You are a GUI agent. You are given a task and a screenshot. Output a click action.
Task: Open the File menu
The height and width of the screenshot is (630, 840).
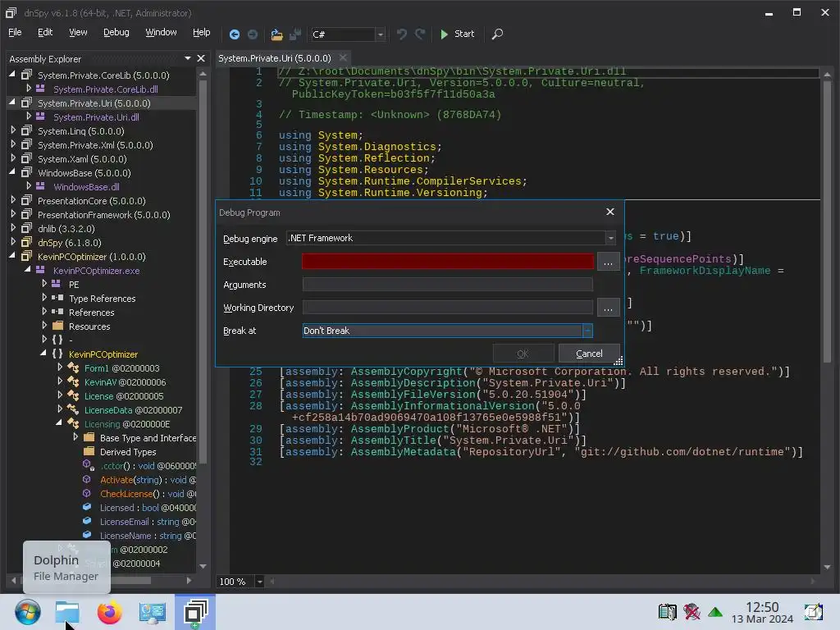pos(15,32)
